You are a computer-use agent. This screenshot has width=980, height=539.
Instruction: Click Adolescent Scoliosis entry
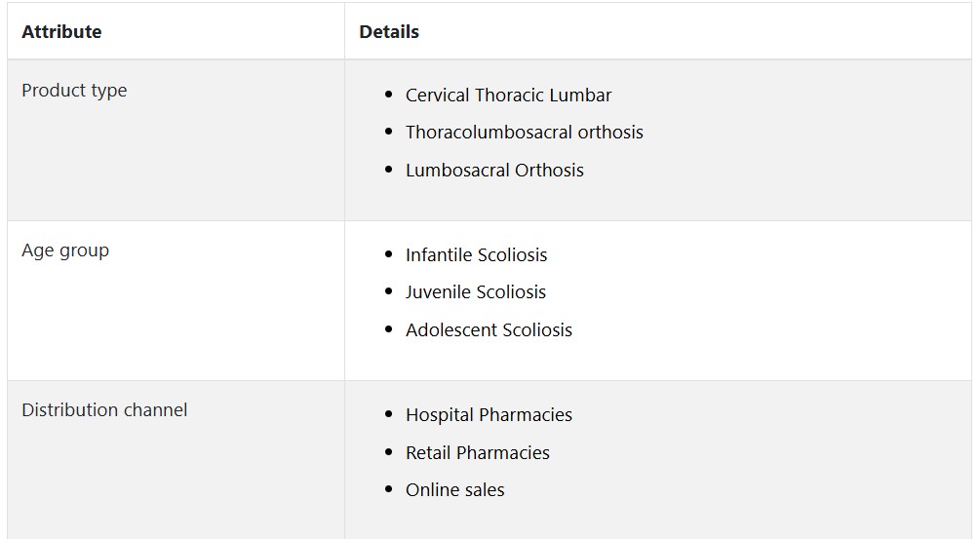coord(489,329)
